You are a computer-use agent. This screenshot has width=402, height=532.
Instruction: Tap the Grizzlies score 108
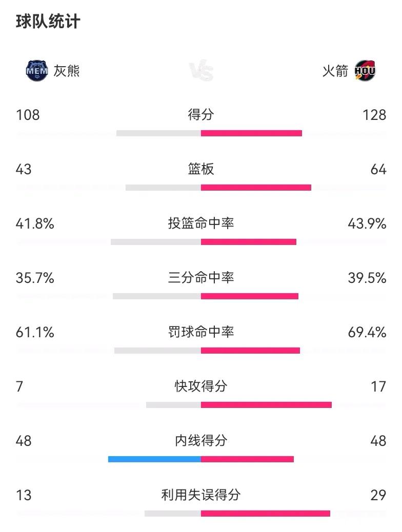pyautogui.click(x=28, y=115)
